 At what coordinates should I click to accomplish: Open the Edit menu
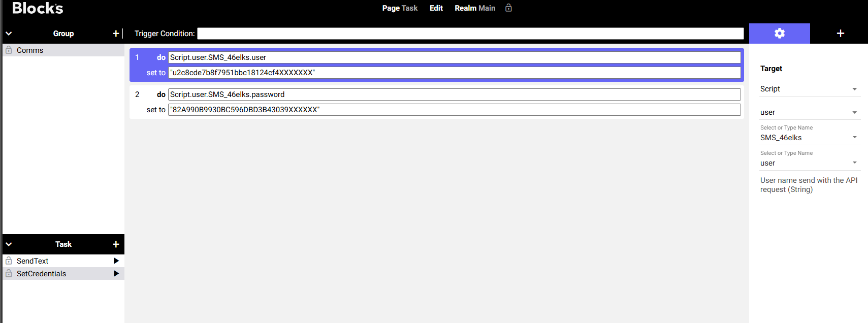click(436, 8)
